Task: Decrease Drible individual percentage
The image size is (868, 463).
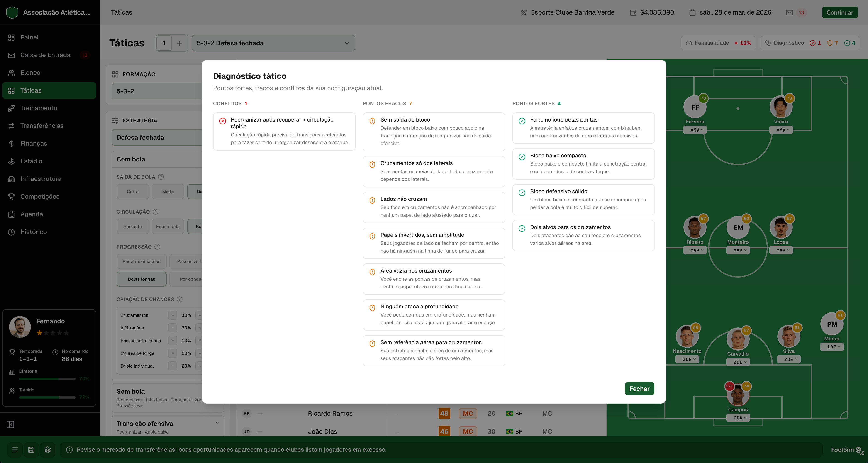Action: (173, 366)
